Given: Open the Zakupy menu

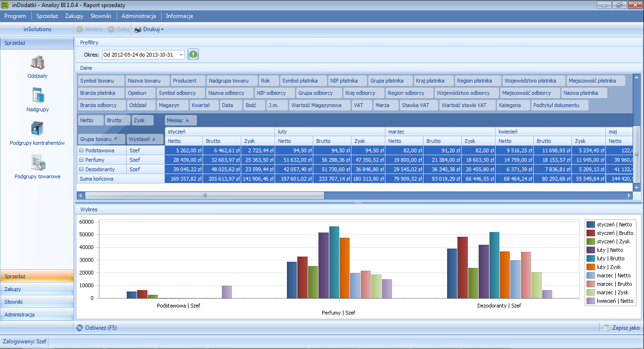Looking at the screenshot, I should click(74, 16).
